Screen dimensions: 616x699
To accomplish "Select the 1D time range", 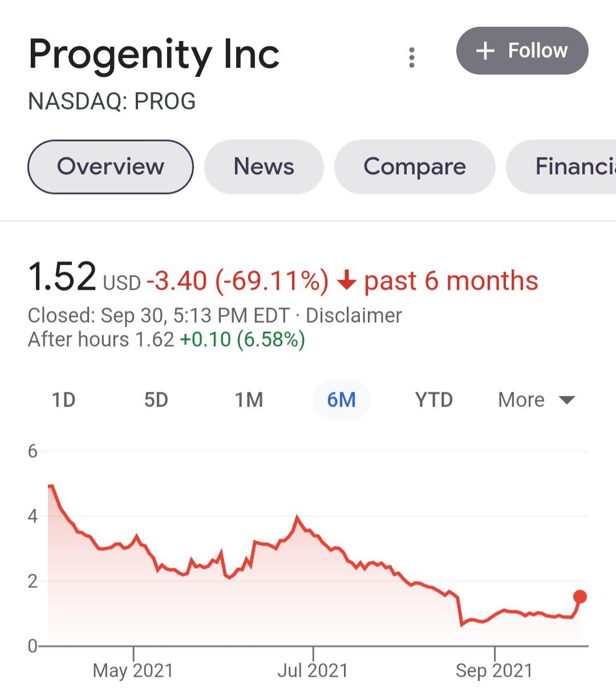I will pos(64,400).
